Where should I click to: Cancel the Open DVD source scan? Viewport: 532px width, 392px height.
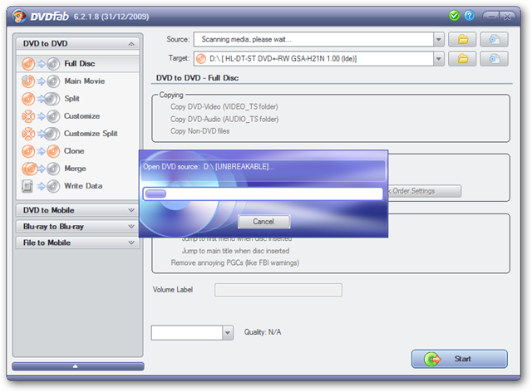pyautogui.click(x=264, y=222)
